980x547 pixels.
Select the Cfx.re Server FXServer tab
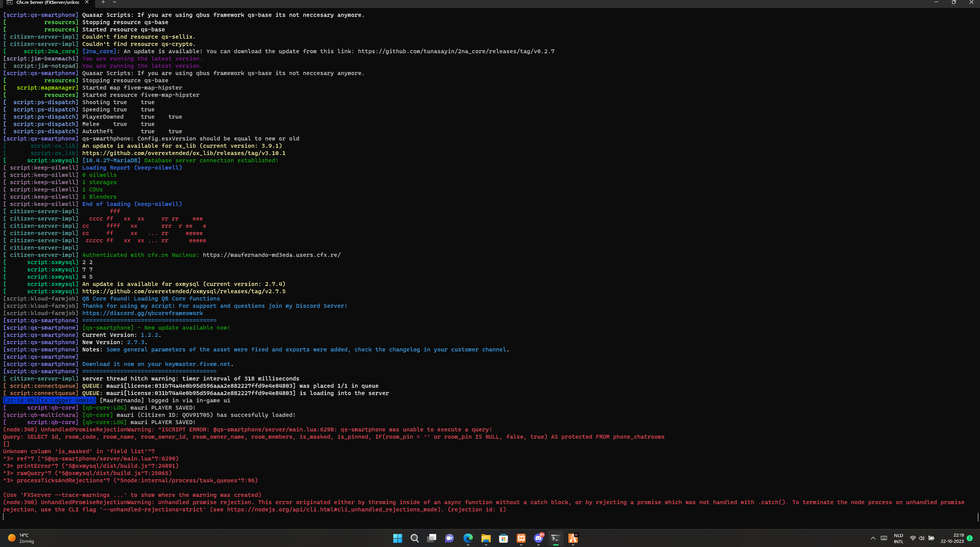coord(42,2)
